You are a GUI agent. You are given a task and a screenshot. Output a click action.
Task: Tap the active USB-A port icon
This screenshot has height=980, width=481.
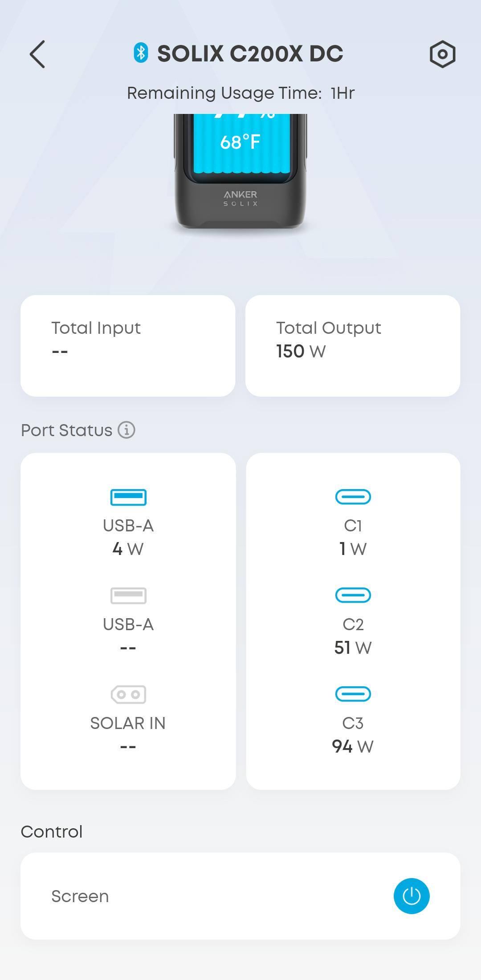coord(128,497)
